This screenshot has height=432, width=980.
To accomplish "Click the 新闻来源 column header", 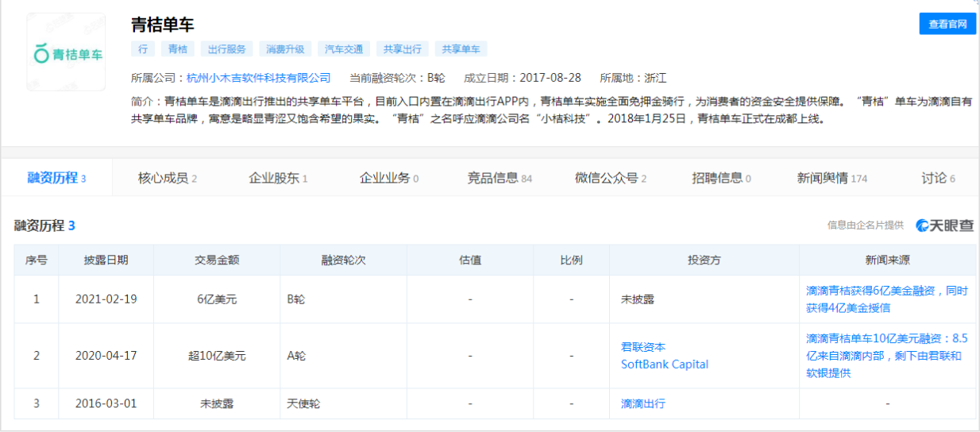I will [x=888, y=260].
